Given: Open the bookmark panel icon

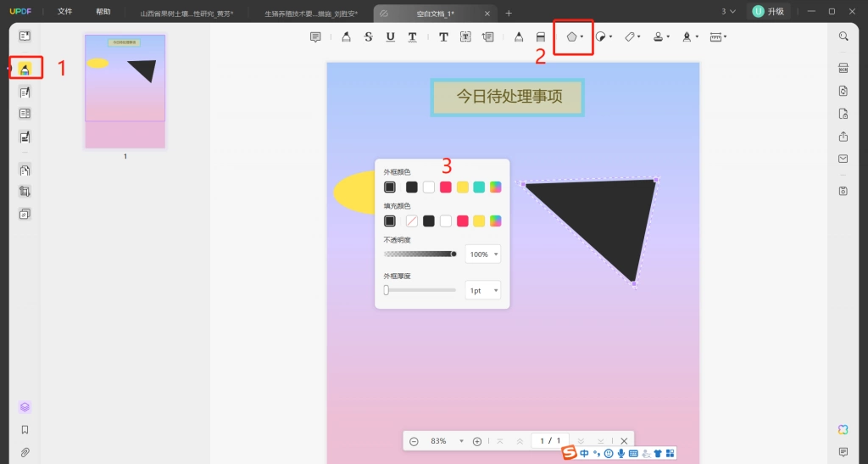Looking at the screenshot, I should click(x=25, y=430).
